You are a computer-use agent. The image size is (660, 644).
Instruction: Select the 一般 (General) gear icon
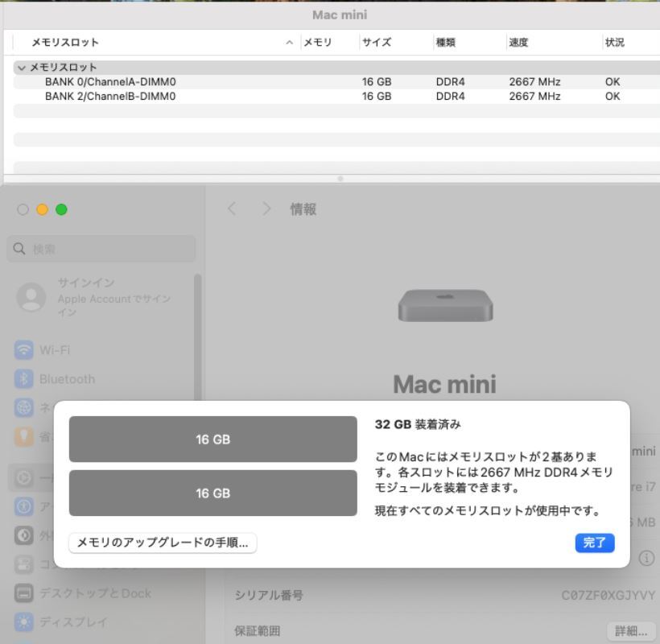click(x=24, y=477)
